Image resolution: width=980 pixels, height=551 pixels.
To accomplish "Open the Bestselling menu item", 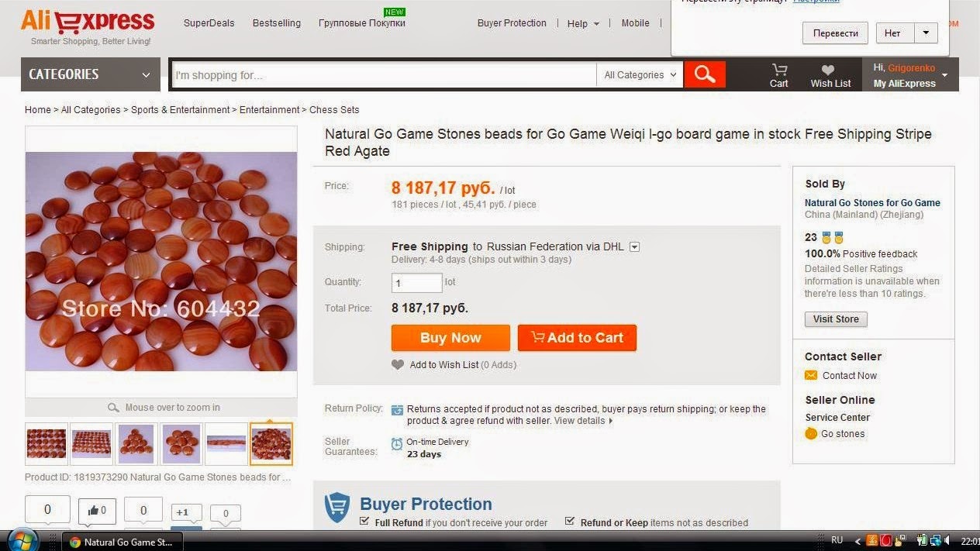I will [x=277, y=23].
